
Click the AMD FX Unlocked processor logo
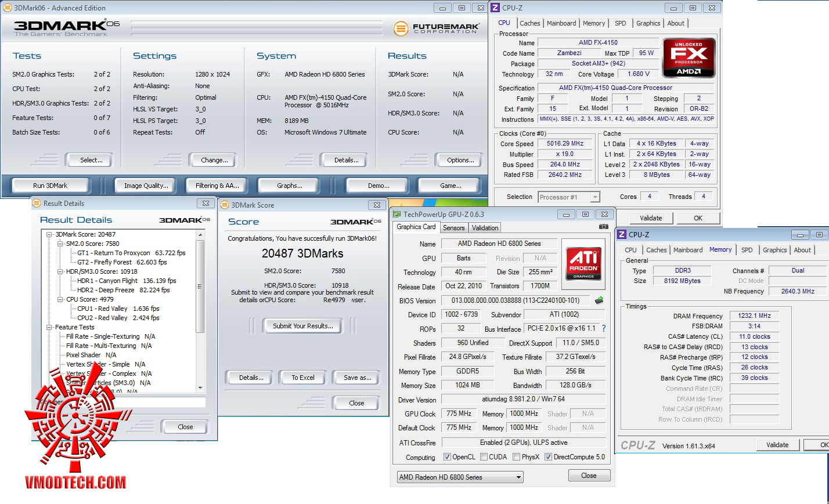point(689,58)
